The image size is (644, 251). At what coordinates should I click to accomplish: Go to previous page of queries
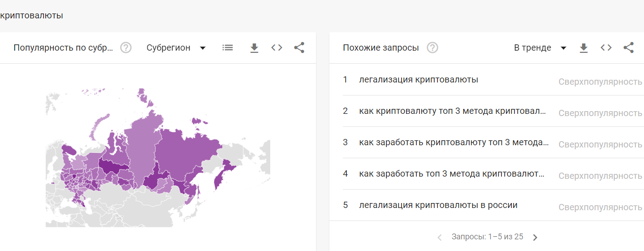pyautogui.click(x=440, y=237)
